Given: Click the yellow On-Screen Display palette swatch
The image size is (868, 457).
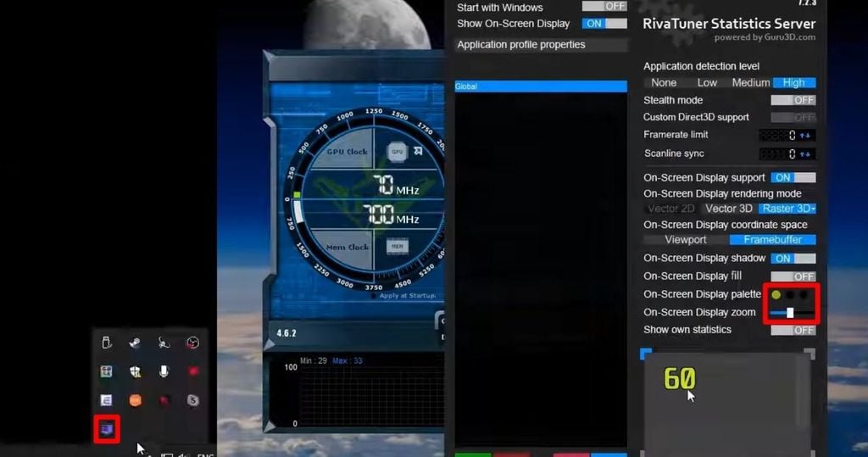Looking at the screenshot, I should pos(776,295).
